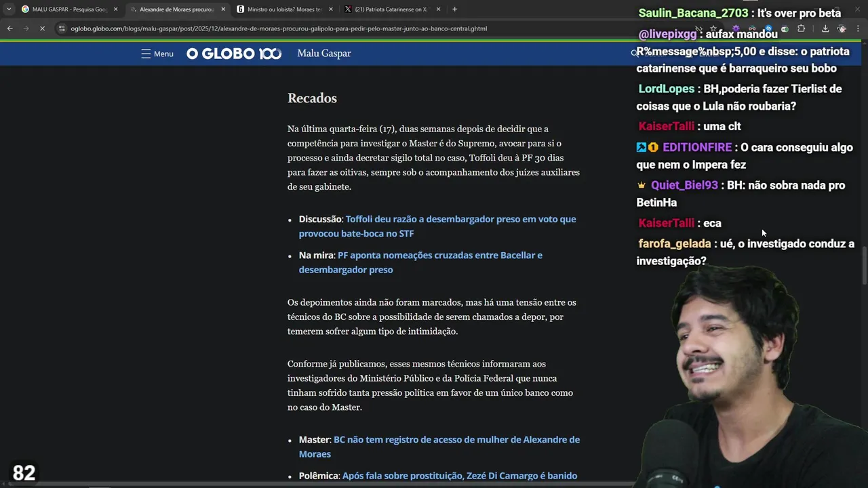Go forward in browser history
Image resolution: width=868 pixels, height=488 pixels.
tap(26, 28)
